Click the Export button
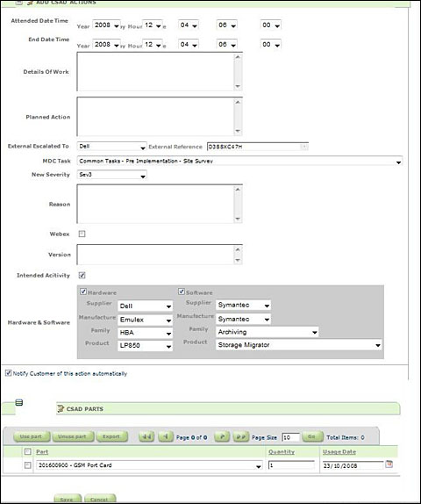421x504 pixels. (111, 436)
